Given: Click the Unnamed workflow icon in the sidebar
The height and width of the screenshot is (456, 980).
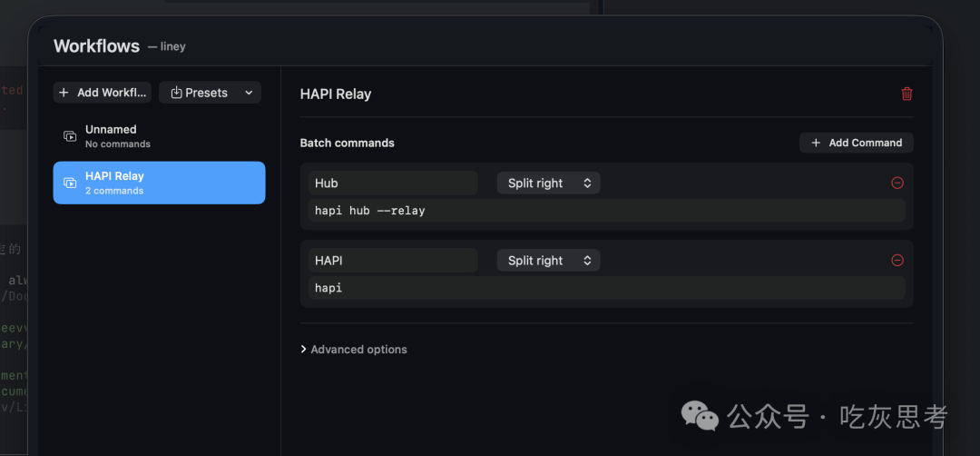Looking at the screenshot, I should click(x=70, y=135).
